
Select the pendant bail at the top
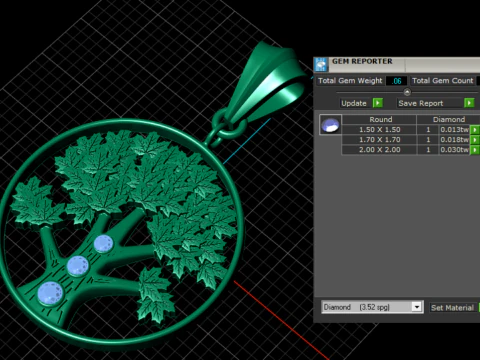point(267,83)
